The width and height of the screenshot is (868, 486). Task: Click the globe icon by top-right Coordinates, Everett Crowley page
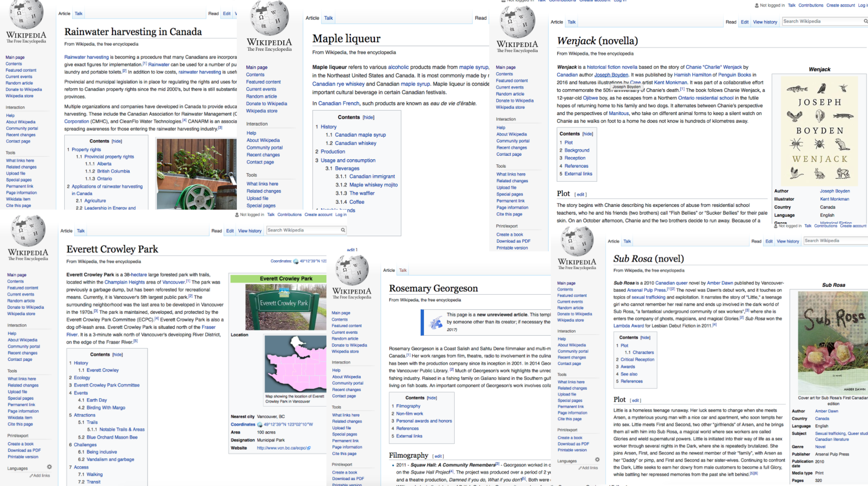296,261
